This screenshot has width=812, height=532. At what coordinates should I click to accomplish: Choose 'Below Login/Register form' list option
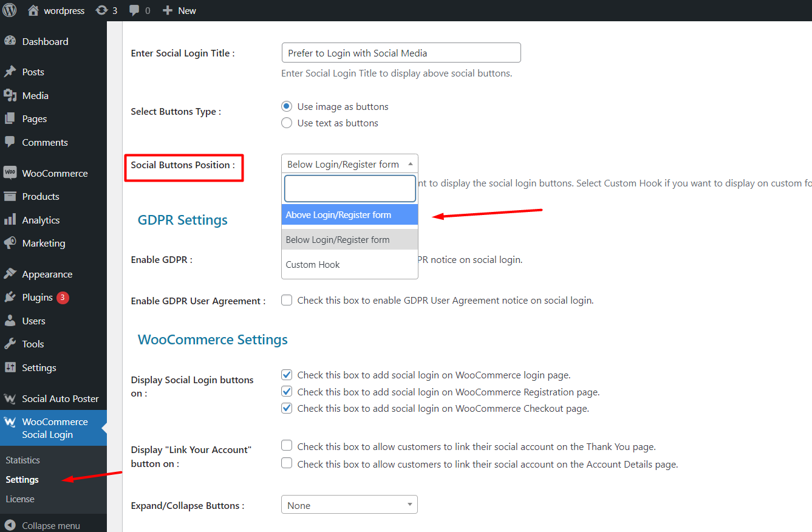click(350, 239)
